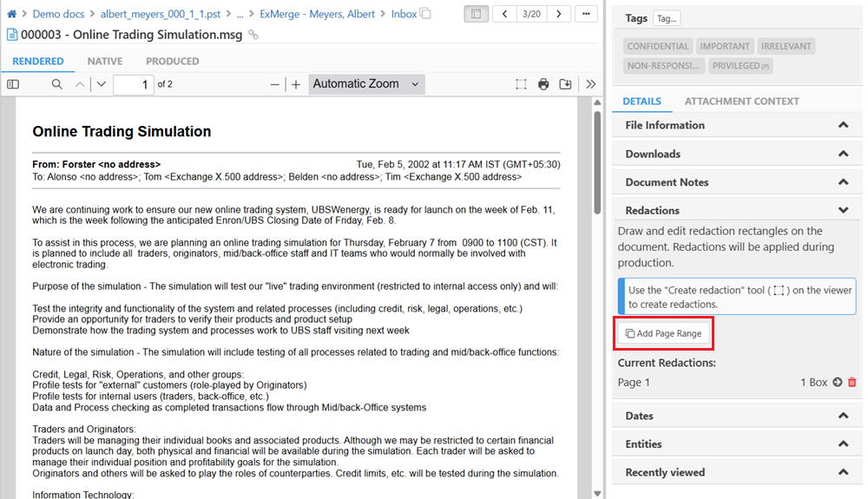Go to previous page arrow
Image resolution: width=868 pixels, height=499 pixels.
(80, 84)
